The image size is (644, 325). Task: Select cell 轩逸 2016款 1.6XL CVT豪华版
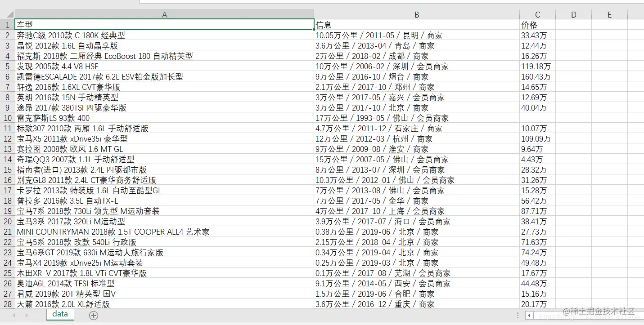tap(165, 87)
